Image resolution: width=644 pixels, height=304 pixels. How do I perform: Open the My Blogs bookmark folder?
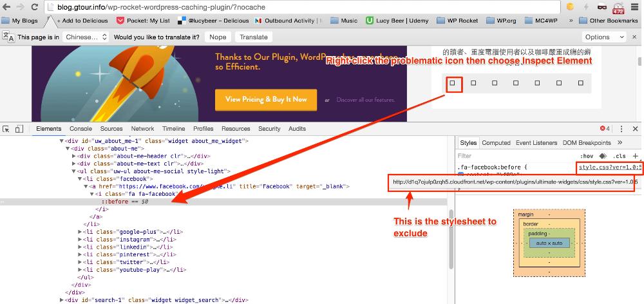click(x=20, y=21)
